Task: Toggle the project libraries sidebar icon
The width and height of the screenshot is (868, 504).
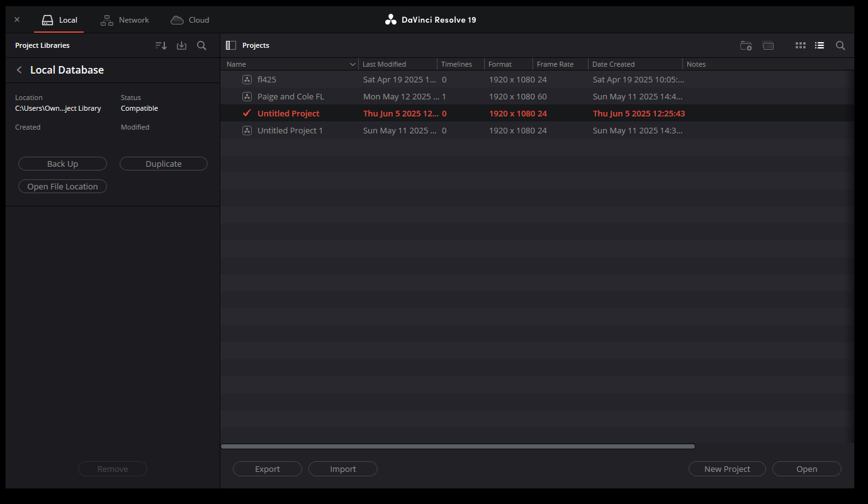Action: coord(230,45)
